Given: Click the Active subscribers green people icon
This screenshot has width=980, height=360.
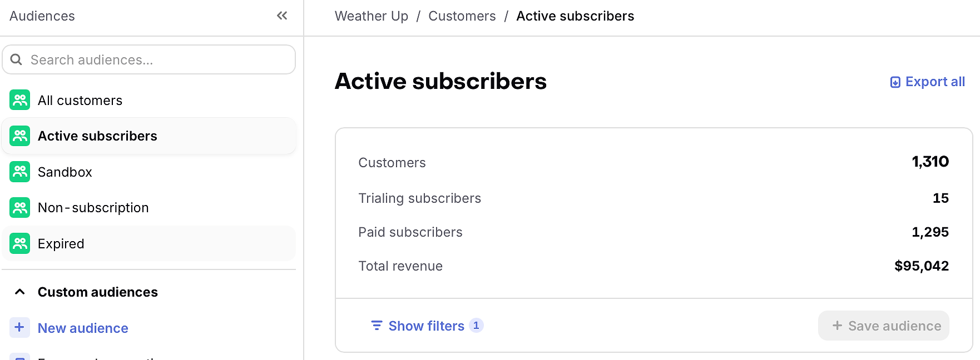Looking at the screenshot, I should coord(20,136).
